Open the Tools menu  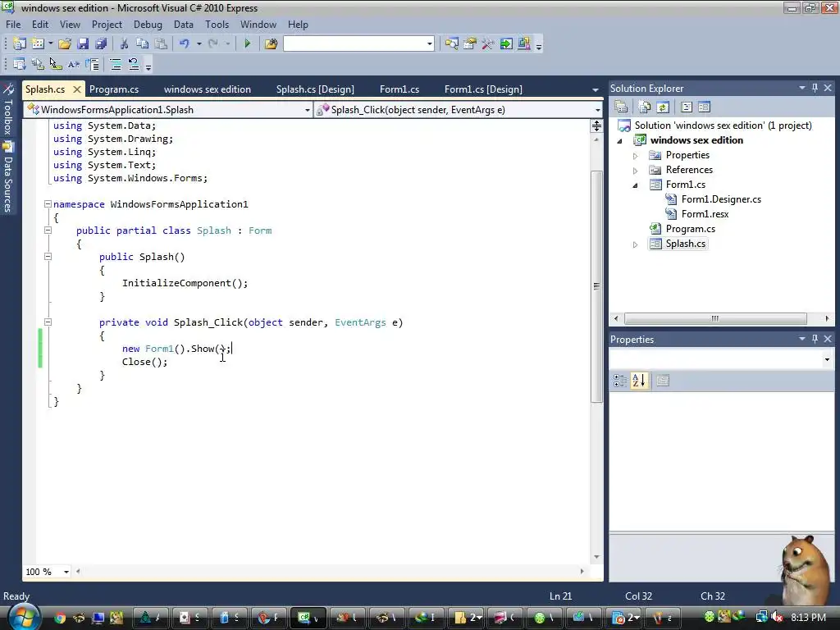click(217, 25)
